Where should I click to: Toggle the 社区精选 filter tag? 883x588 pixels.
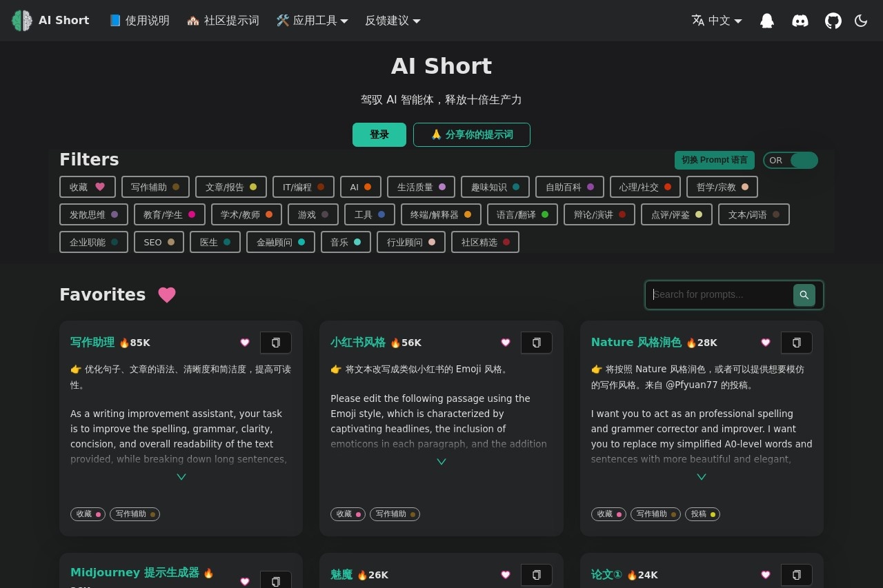[485, 242]
